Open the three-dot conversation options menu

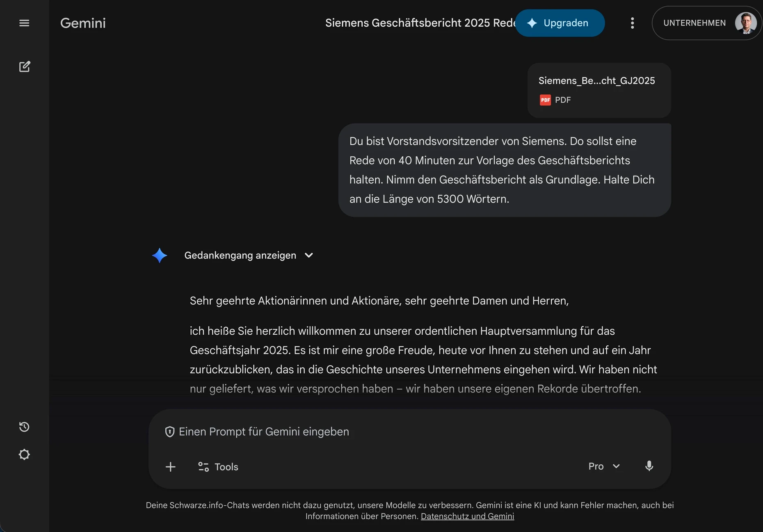point(632,23)
